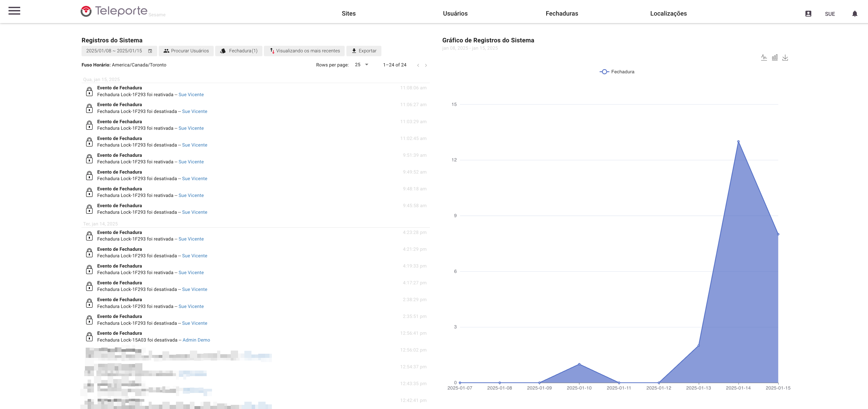Click lock icon of 4:17:27 pm event
Image resolution: width=868 pixels, height=409 pixels.
click(89, 286)
